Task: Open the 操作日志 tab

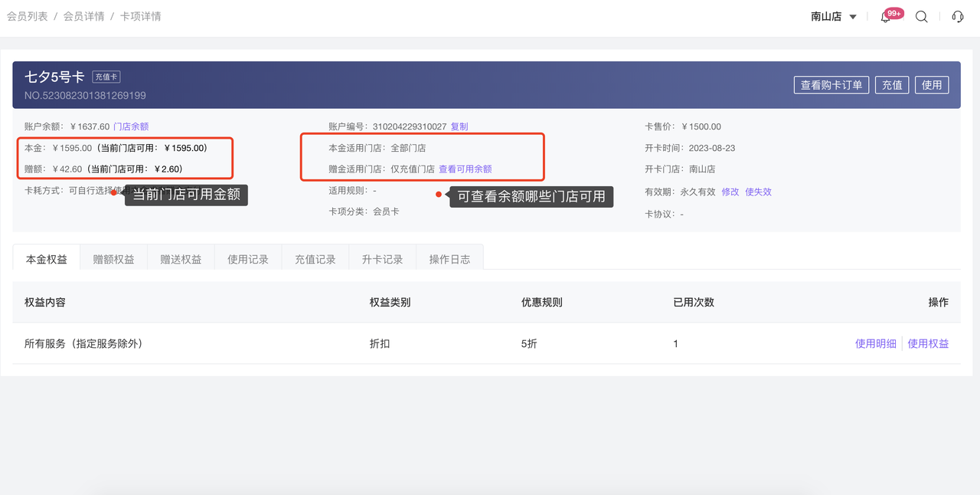Action: (449, 259)
